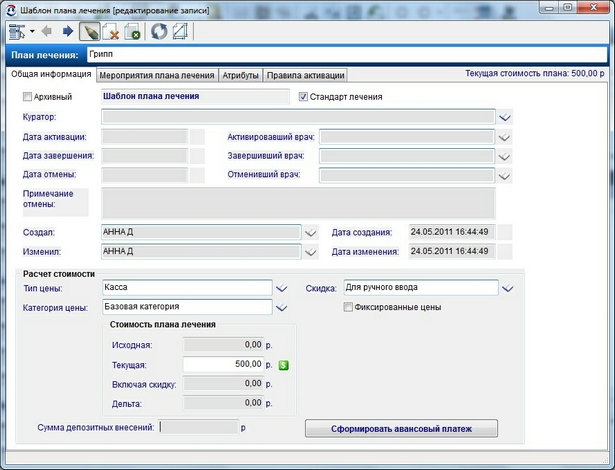Image resolution: width=615 pixels, height=470 pixels.
Task: Click the Шаблон плана лечения type field
Action: (195, 97)
